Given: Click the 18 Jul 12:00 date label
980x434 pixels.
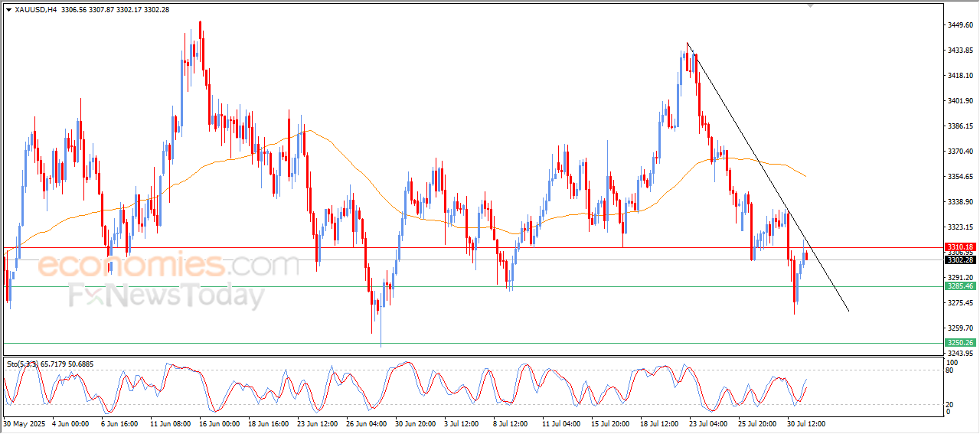Looking at the screenshot, I should [x=659, y=423].
